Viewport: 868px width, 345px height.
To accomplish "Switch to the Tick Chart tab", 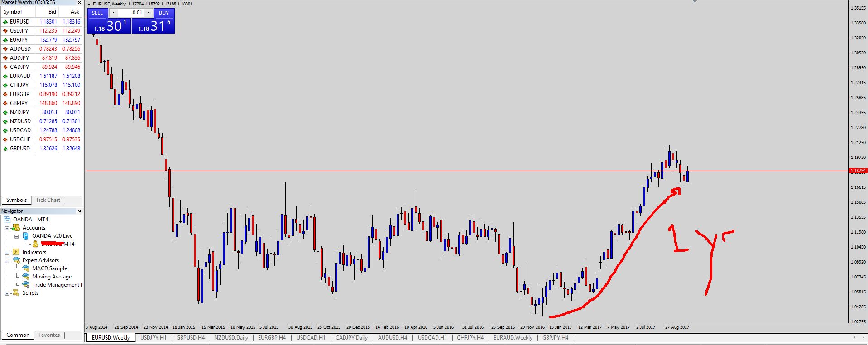I will click(x=48, y=200).
